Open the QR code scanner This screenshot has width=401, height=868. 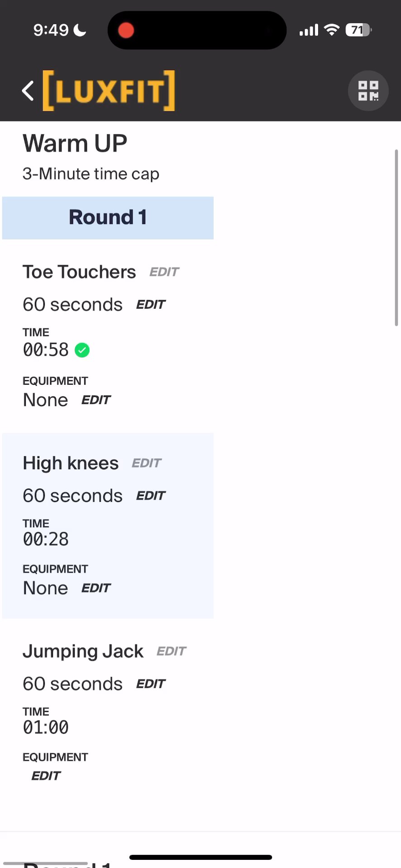368,91
